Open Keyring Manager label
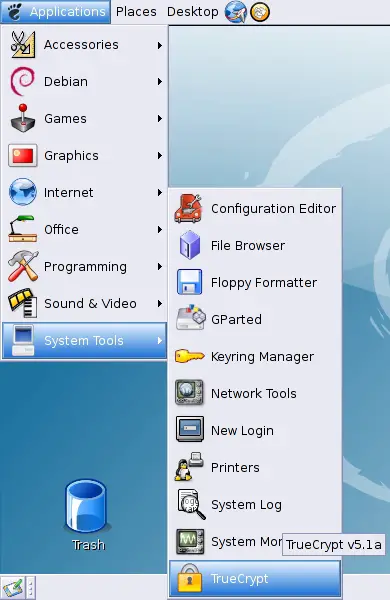 coord(262,357)
